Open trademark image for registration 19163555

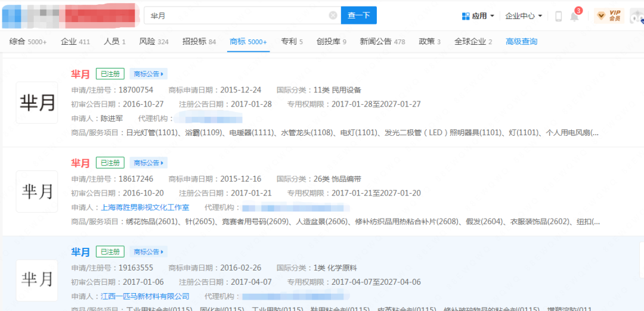(x=37, y=280)
